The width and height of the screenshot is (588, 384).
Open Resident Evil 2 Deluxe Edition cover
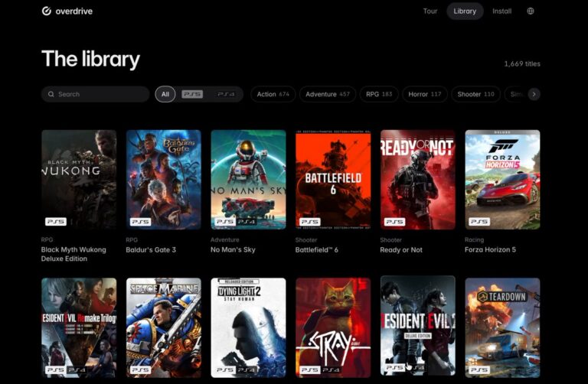point(418,326)
